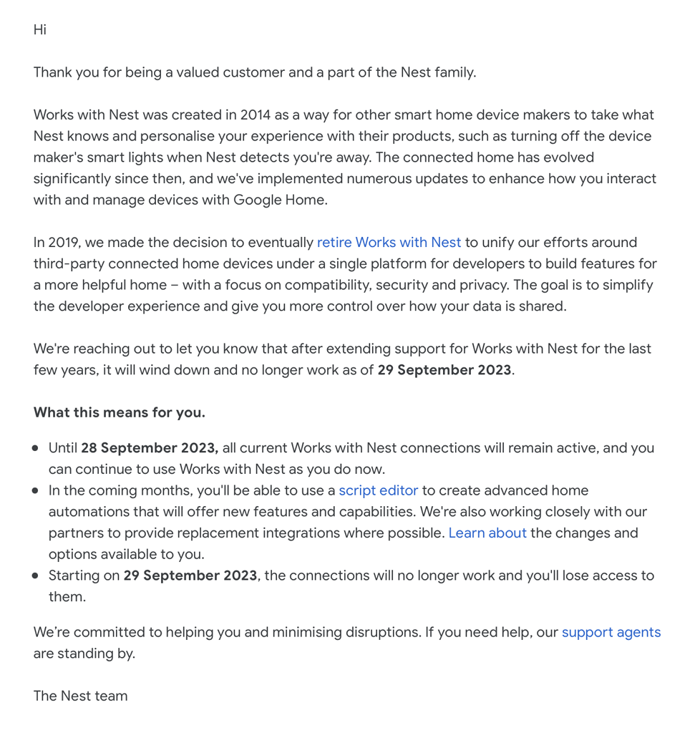The image size is (700, 733).
Task: Click bold "29 September 2023" in the last bullet
Action: point(190,576)
